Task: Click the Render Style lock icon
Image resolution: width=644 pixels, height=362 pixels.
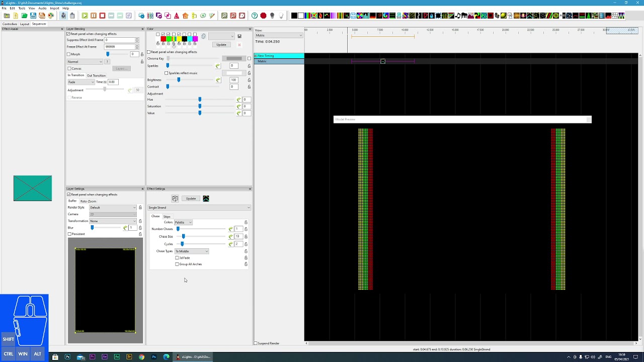Action: tap(140, 208)
